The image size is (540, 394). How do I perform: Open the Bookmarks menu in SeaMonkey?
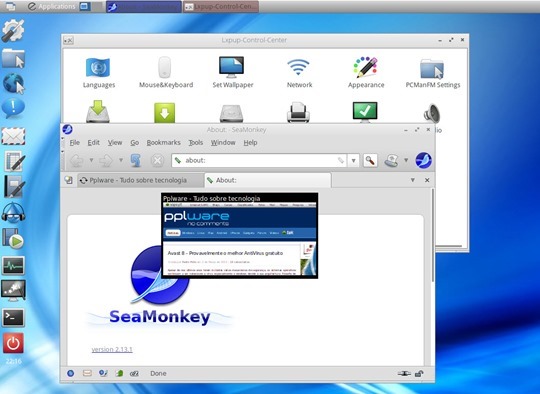pos(163,143)
